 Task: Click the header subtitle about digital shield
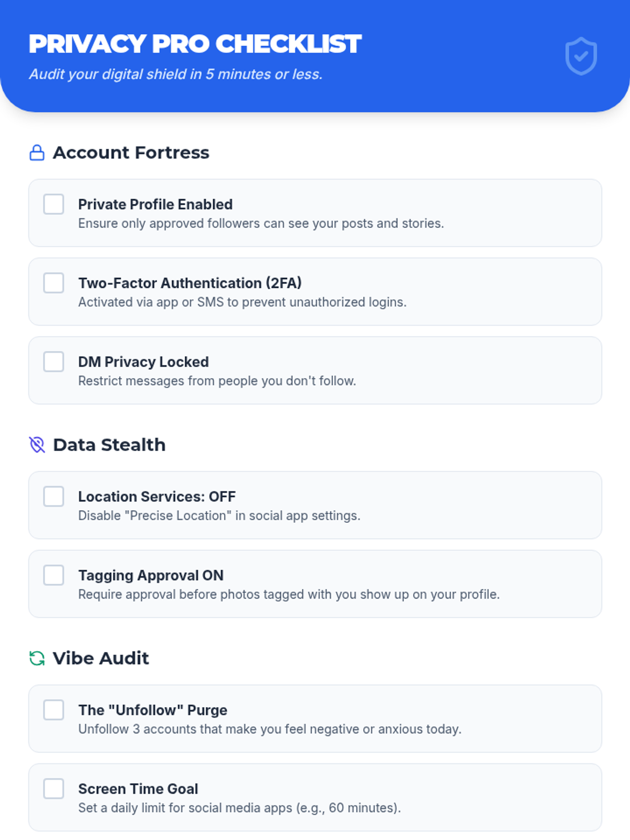(x=175, y=74)
